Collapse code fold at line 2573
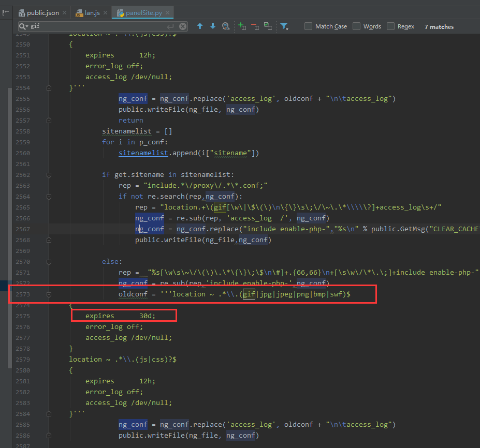This screenshot has width=480, height=448. (x=49, y=294)
